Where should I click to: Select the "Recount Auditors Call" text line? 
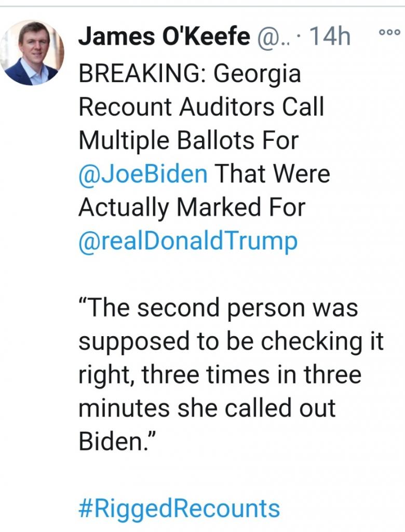(x=201, y=108)
